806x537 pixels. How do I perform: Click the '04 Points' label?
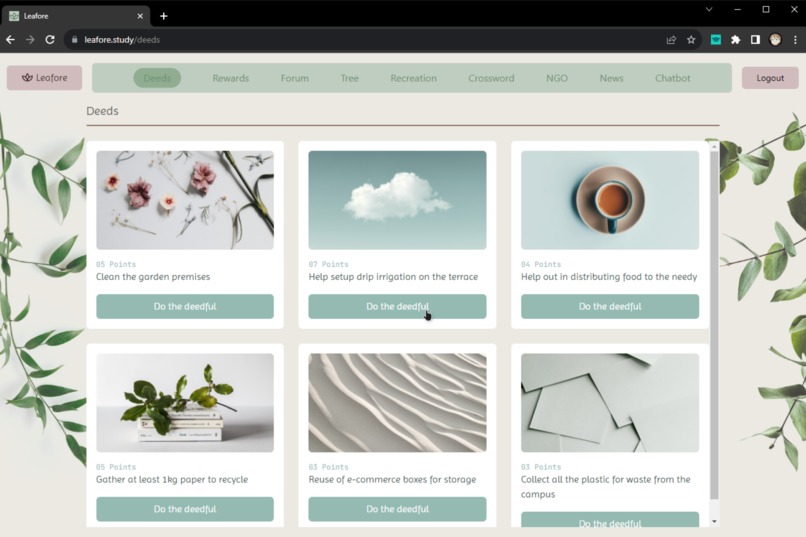pyautogui.click(x=541, y=264)
